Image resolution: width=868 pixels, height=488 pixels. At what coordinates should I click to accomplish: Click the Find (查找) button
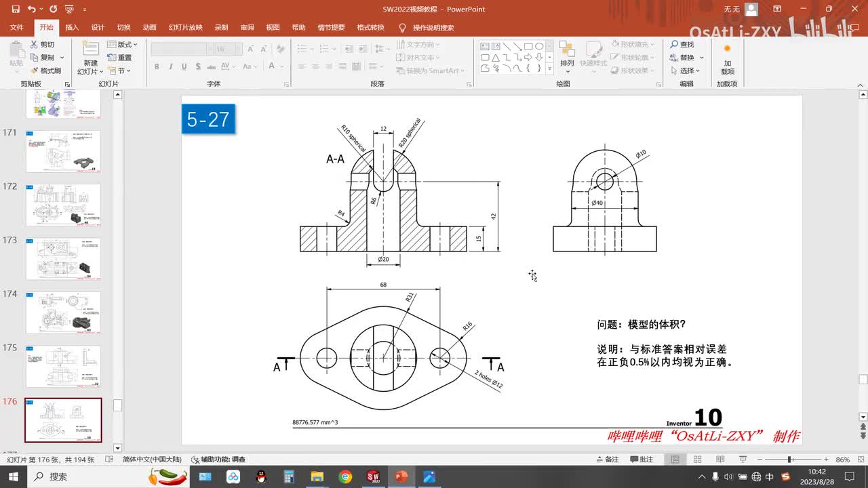point(682,45)
